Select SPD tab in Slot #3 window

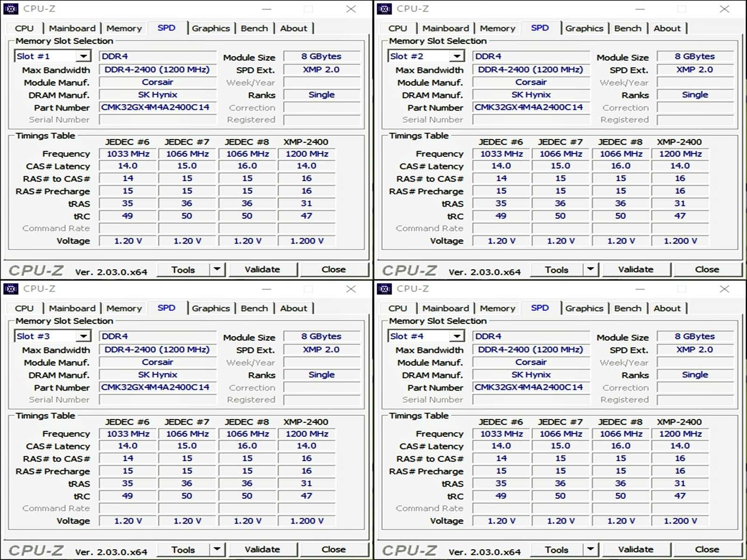click(167, 308)
